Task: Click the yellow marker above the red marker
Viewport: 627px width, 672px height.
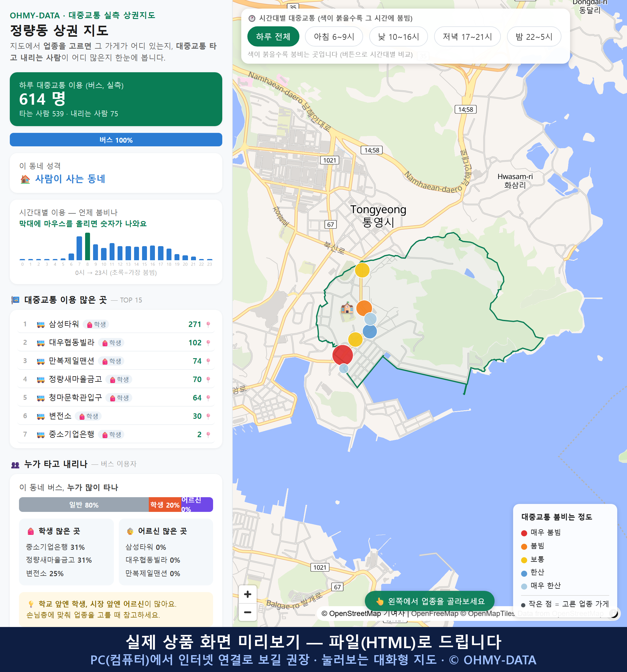Action: pos(355,340)
